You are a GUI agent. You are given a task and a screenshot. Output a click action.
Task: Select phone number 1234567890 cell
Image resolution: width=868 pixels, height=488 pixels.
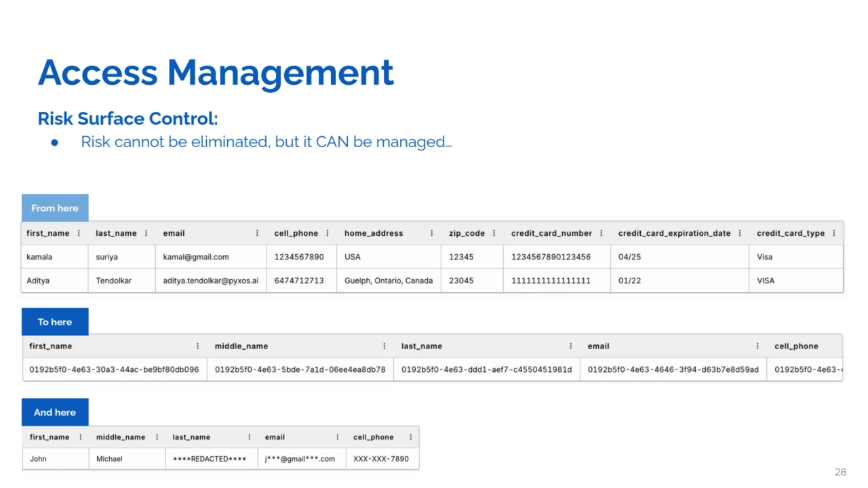(302, 257)
